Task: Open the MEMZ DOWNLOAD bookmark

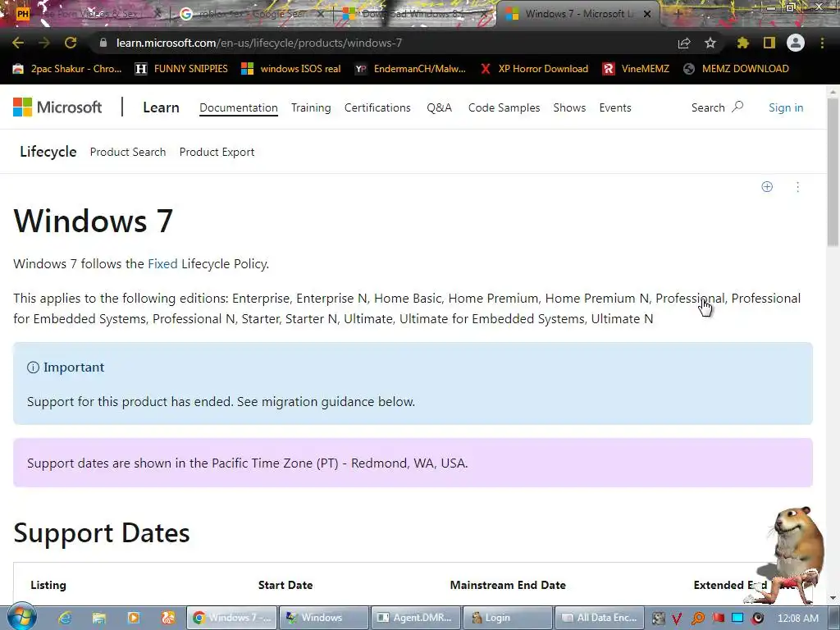Action: [736, 69]
